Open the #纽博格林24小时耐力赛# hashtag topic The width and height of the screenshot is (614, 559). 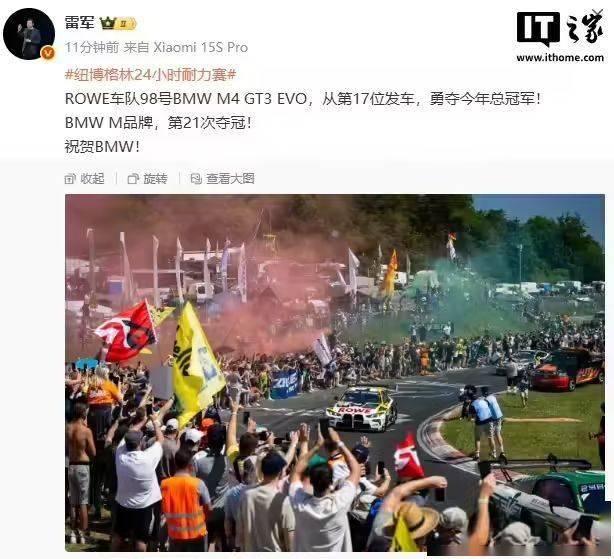[150, 74]
